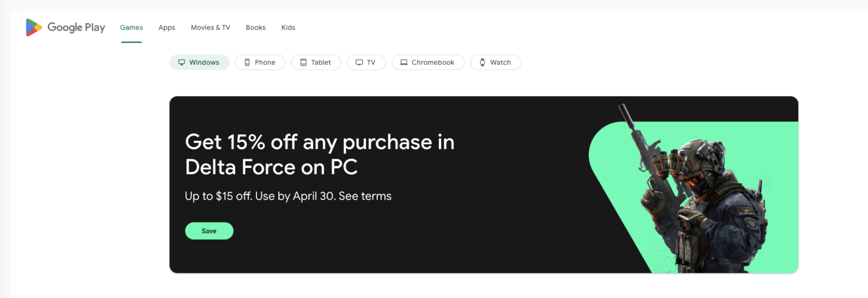Viewport: 868px width, 298px height.
Task: Click the green Save button
Action: (209, 231)
